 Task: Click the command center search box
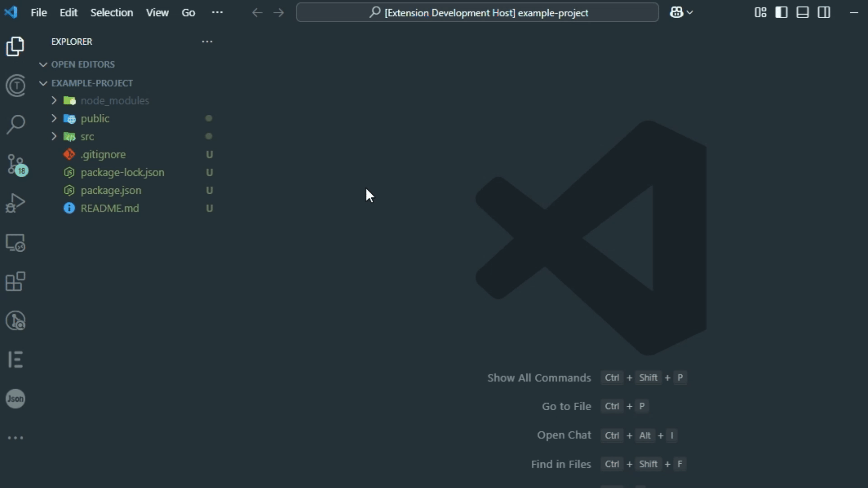pyautogui.click(x=477, y=13)
